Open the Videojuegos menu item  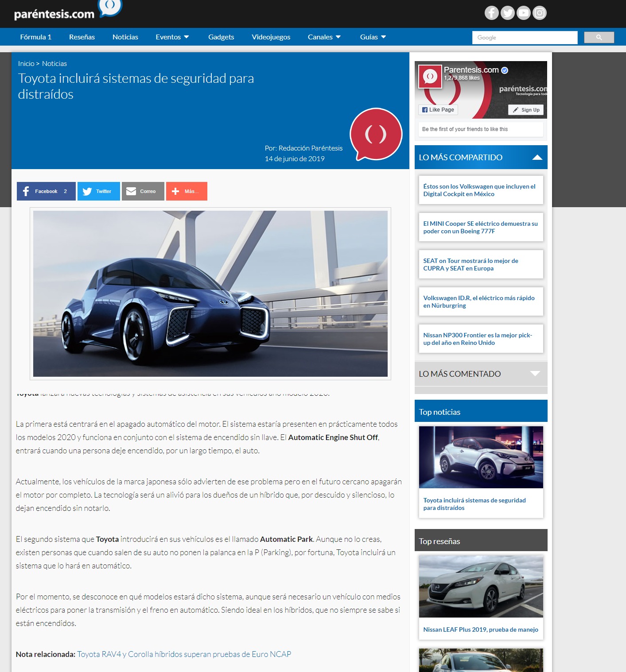271,37
